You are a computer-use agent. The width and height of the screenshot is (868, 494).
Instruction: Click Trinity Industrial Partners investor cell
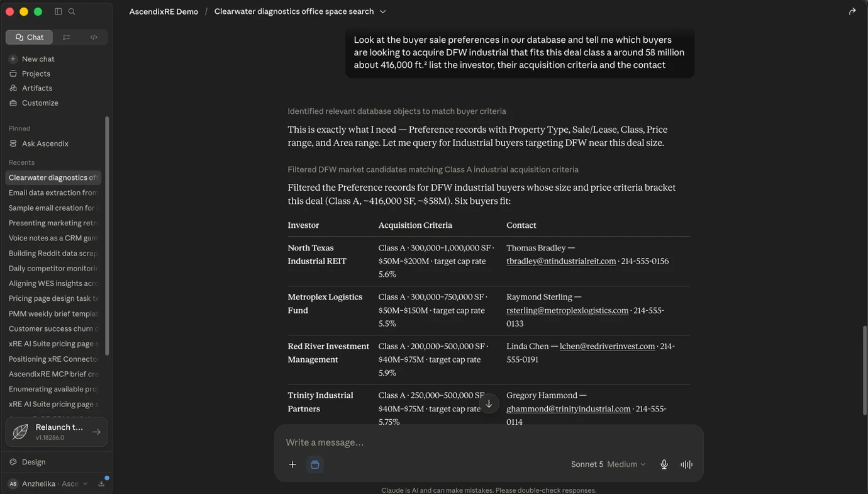(321, 401)
